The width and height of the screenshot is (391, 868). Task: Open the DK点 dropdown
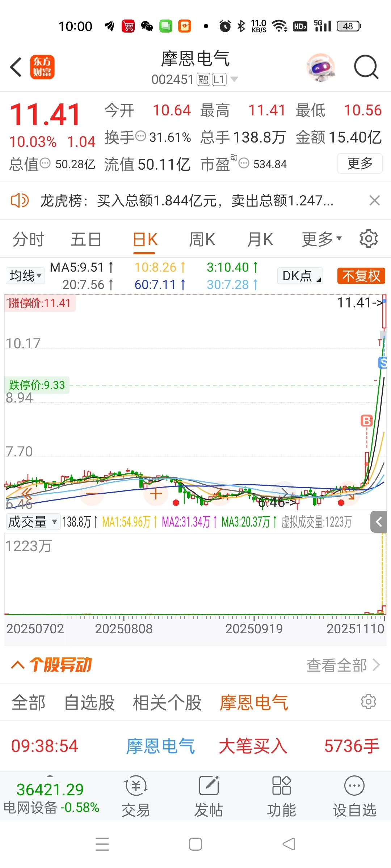point(300,276)
